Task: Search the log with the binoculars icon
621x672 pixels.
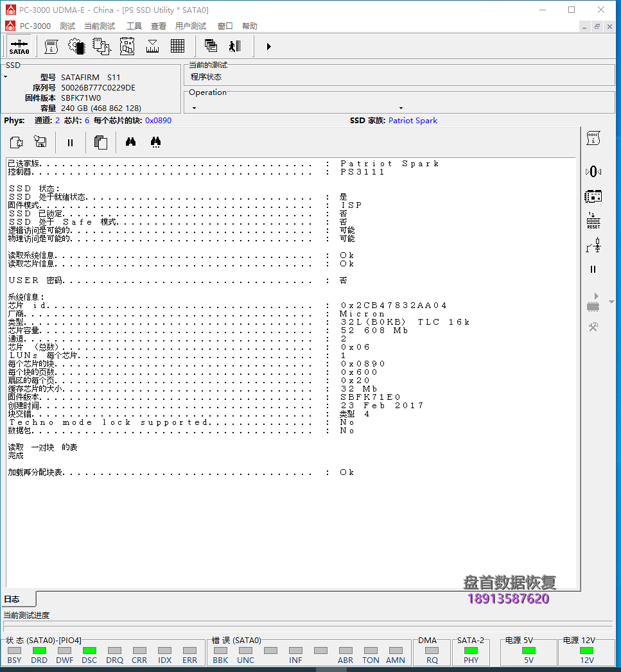Action: point(130,142)
